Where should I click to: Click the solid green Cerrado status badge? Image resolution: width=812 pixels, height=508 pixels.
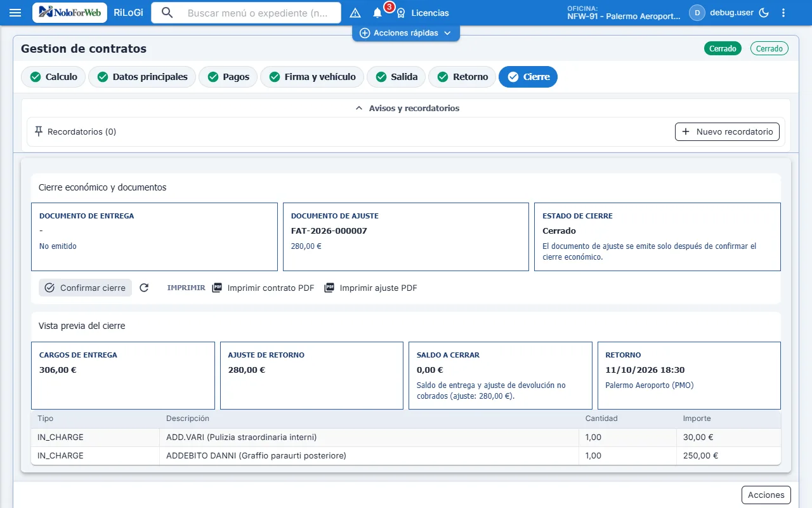[723, 48]
